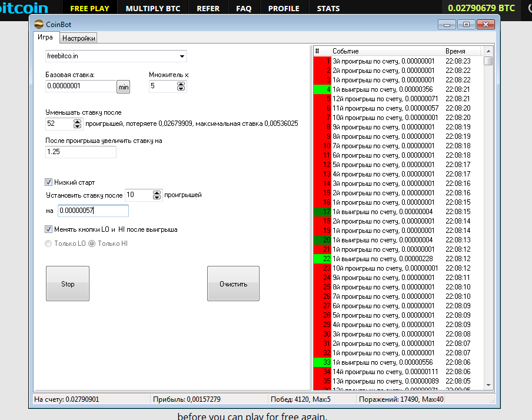Open the STATS page

328,8
